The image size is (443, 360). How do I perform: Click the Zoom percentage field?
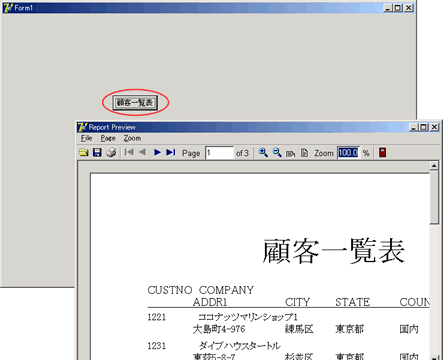[x=348, y=153]
